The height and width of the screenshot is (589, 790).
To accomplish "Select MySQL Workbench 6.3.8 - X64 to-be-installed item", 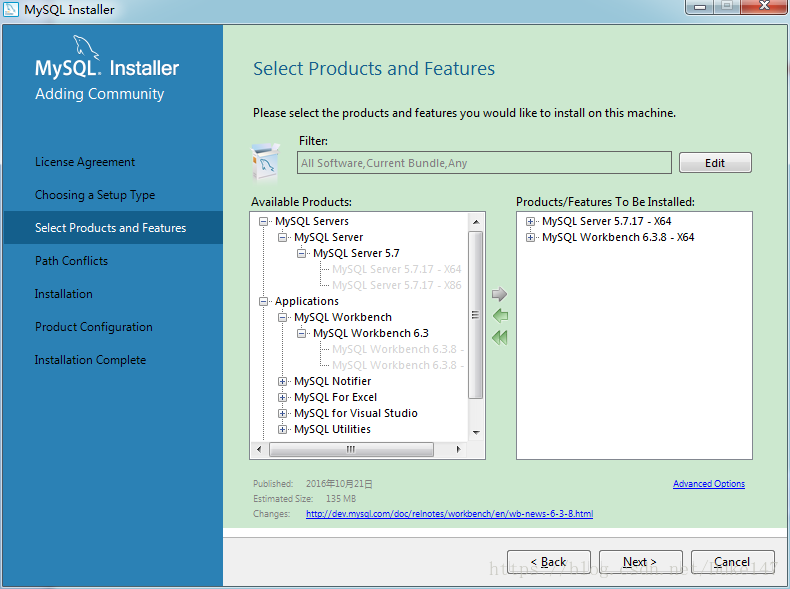I will tap(618, 237).
